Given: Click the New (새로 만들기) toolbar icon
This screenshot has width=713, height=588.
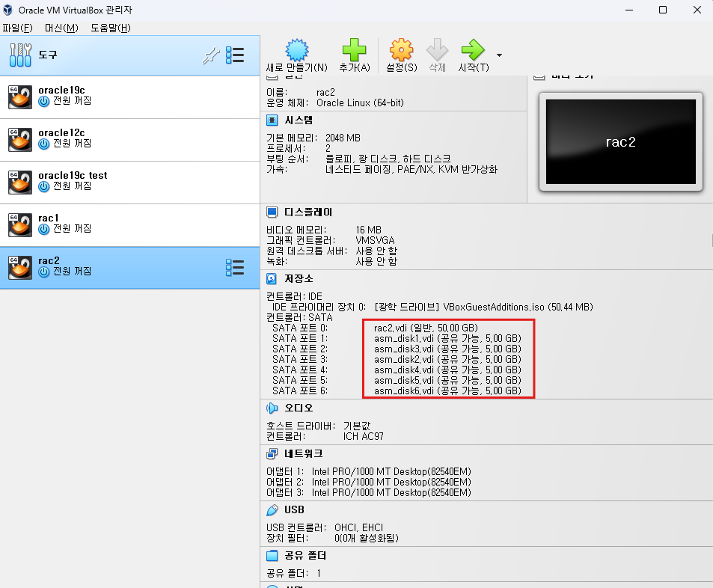Looking at the screenshot, I should point(297,50).
